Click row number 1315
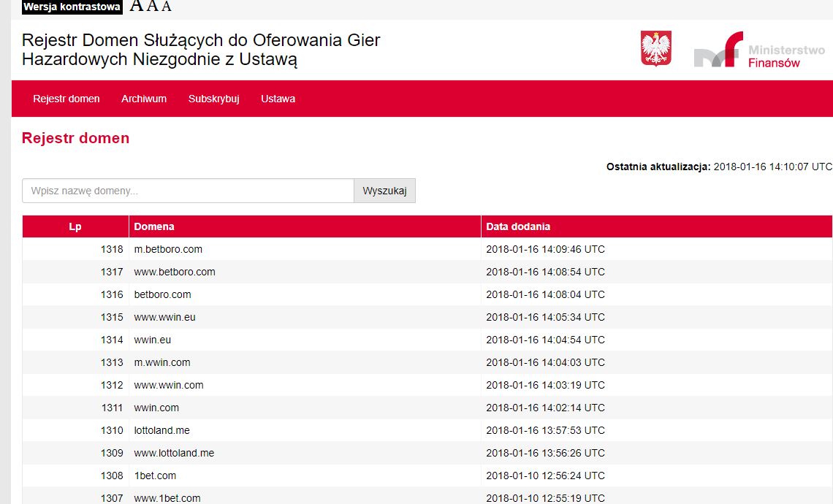Screen dimensions: 833x504 [112, 317]
